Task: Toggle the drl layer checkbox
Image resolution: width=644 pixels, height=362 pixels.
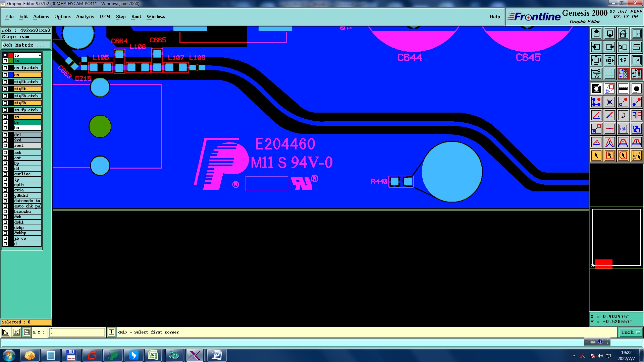Action: pos(5,135)
